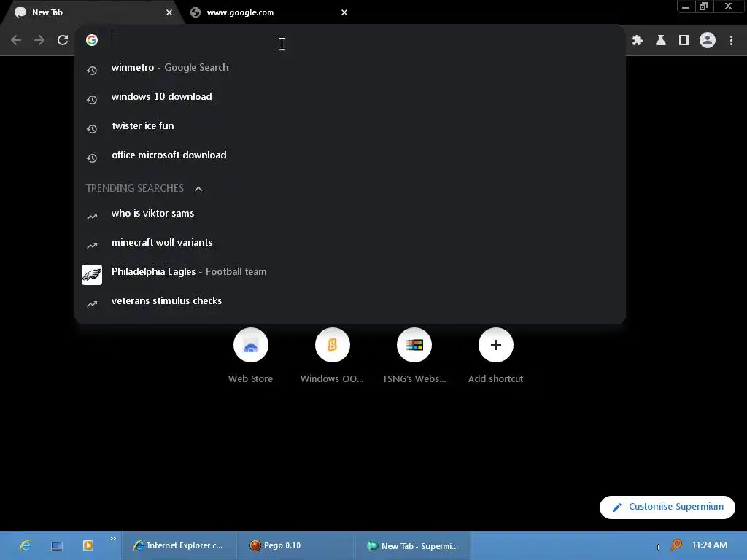This screenshot has width=747, height=560.
Task: Click trending icon beside veterans stimulus checks
Action: [92, 304]
